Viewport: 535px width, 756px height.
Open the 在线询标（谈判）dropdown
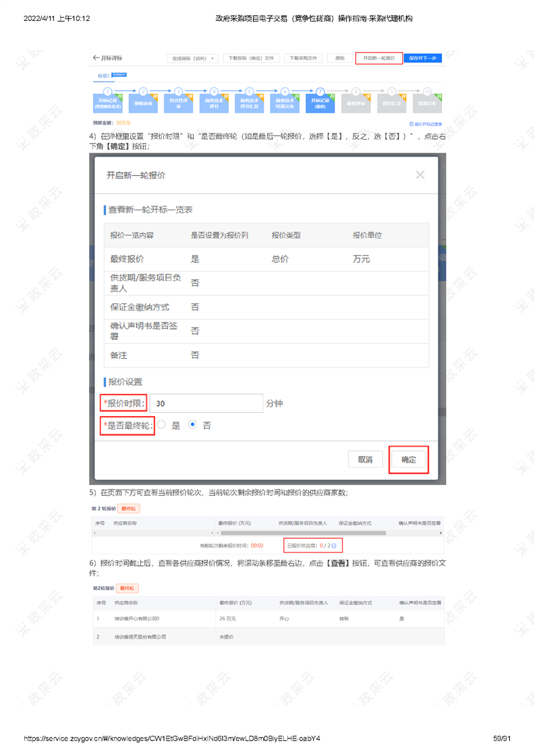[x=192, y=59]
